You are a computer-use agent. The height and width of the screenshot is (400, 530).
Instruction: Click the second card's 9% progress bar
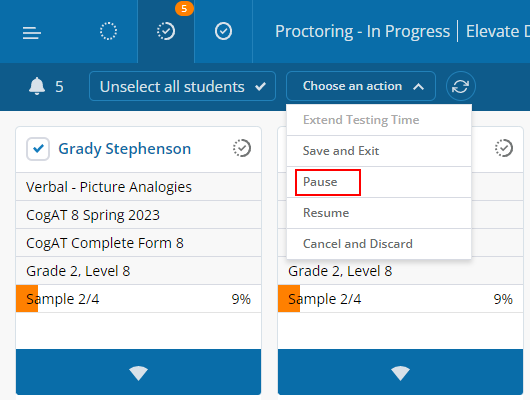(x=401, y=299)
